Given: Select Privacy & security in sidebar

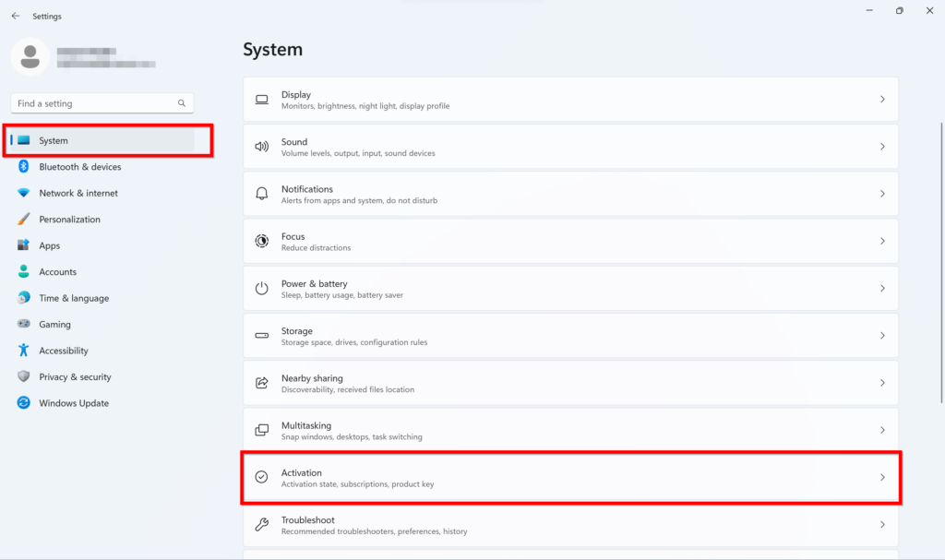Looking at the screenshot, I should click(x=75, y=376).
